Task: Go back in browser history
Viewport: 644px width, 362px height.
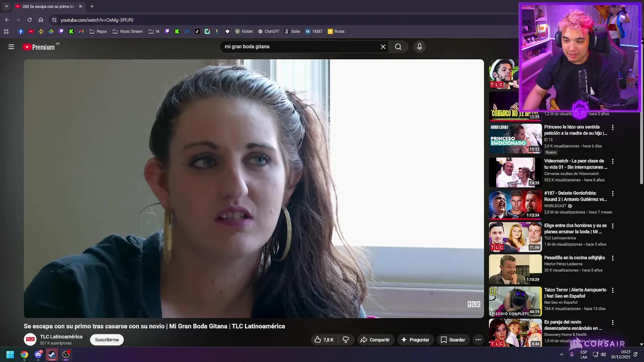Action: (7, 20)
